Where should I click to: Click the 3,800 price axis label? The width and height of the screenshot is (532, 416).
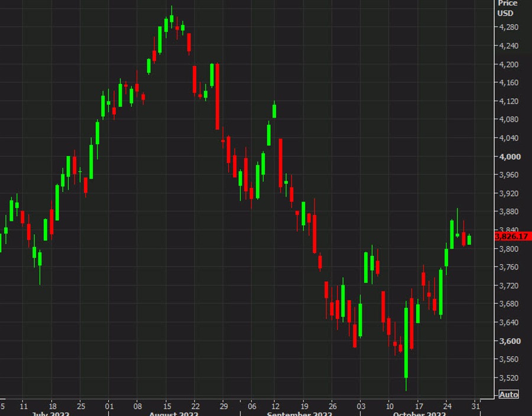tap(509, 249)
